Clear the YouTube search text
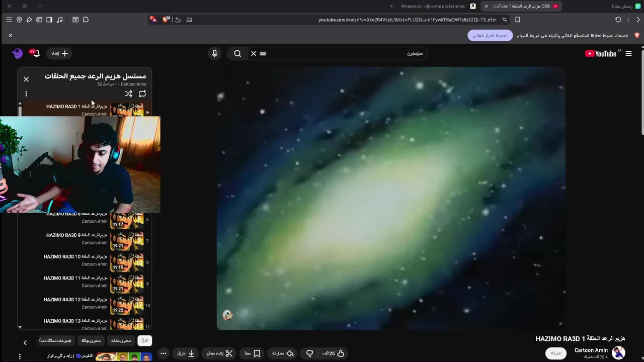This screenshot has width=644, height=362. 254,53
